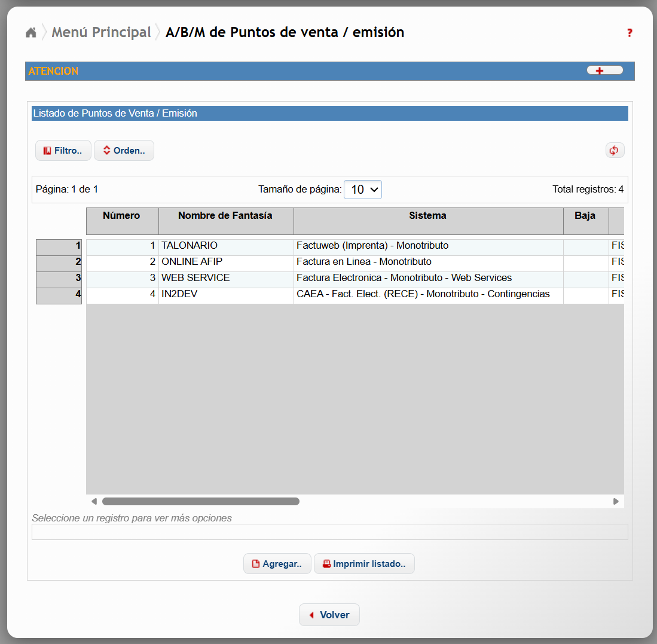657x644 pixels.
Task: Select row header 1
Action: [59, 247]
